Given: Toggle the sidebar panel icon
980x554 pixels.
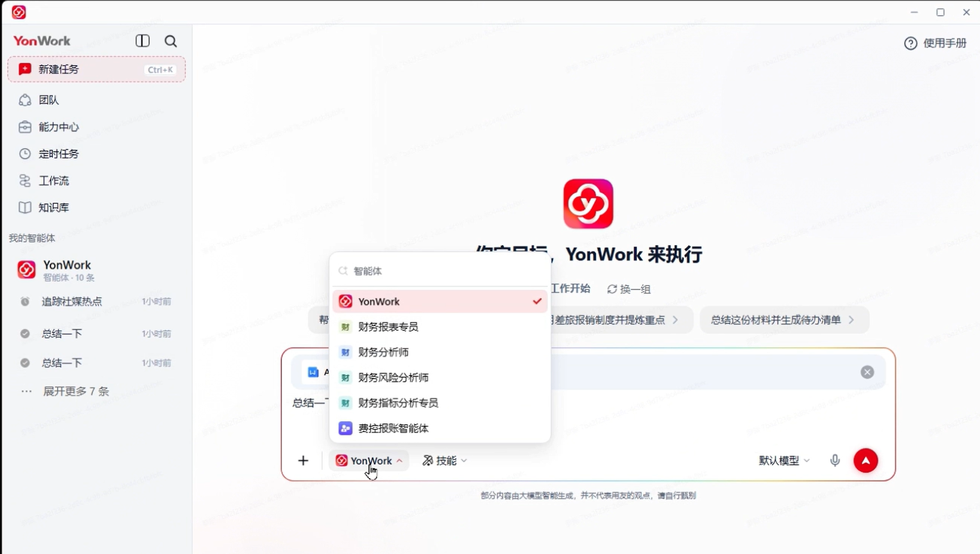Looking at the screenshot, I should pyautogui.click(x=142, y=41).
